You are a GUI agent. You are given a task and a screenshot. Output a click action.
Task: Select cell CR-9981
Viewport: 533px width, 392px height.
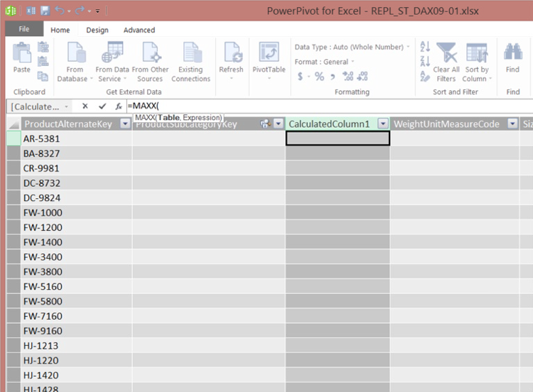point(77,168)
